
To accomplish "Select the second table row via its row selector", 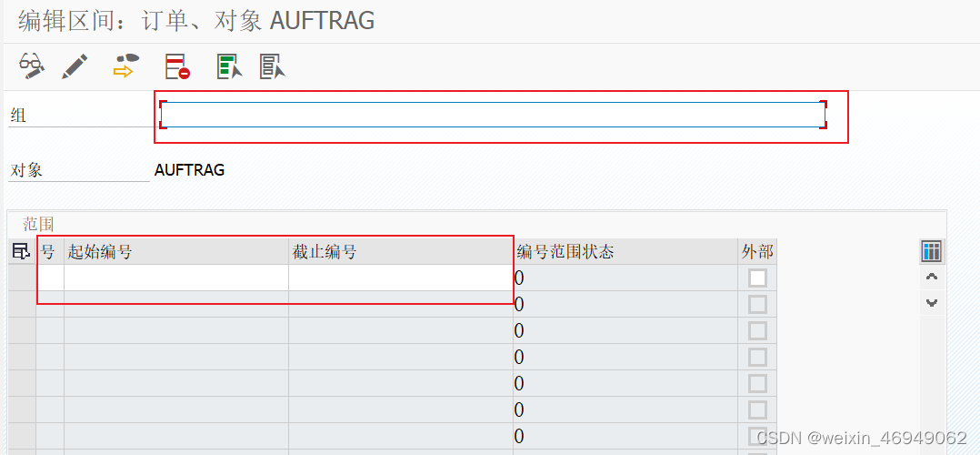I will point(22,304).
